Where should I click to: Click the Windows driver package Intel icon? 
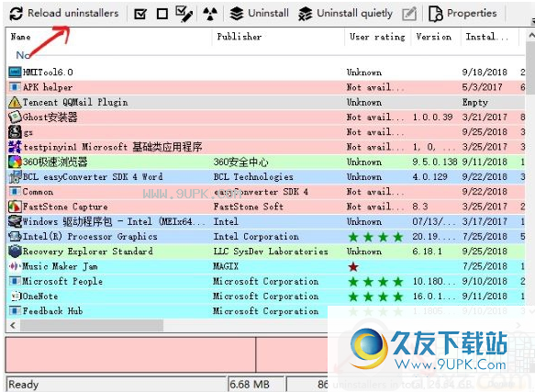pos(15,221)
